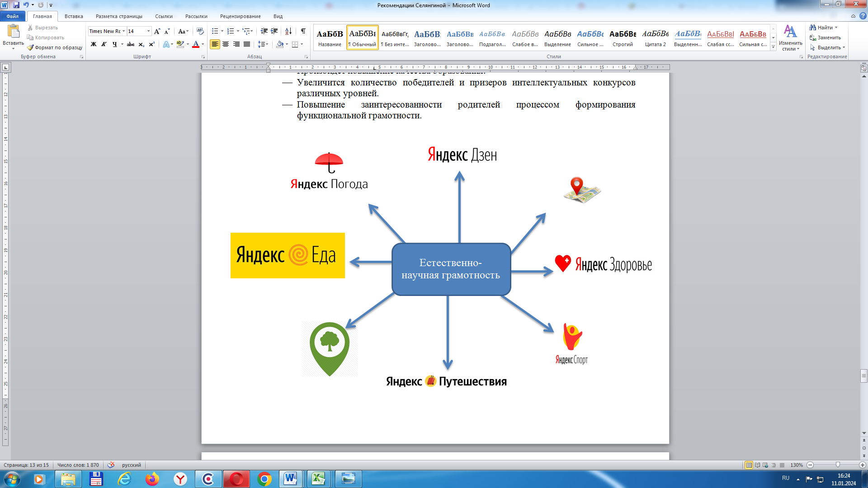Screen dimensions: 868x488
Task: Open Word Help question mark icon
Action: tap(863, 16)
